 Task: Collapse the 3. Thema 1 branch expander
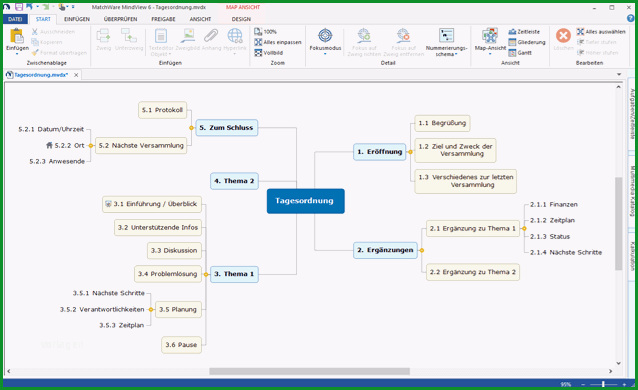coord(206,274)
